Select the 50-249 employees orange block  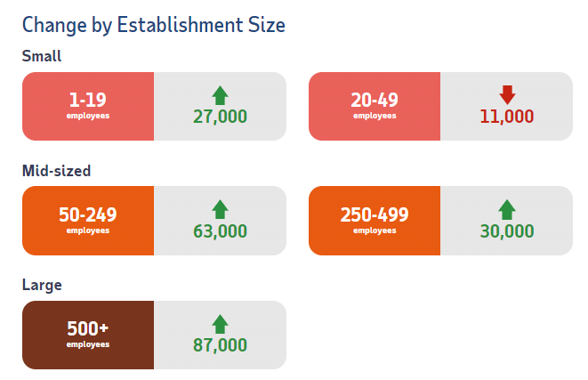(88, 220)
